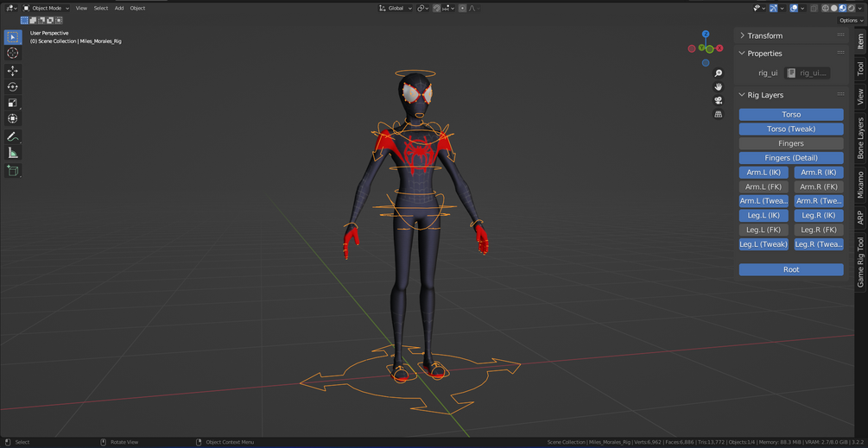The width and height of the screenshot is (868, 448).
Task: Choose the Scale tool
Action: [x=13, y=103]
